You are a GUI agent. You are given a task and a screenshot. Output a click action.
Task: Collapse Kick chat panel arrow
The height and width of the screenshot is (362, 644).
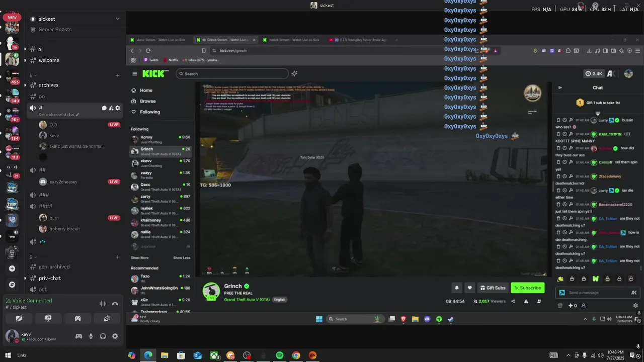(560, 87)
